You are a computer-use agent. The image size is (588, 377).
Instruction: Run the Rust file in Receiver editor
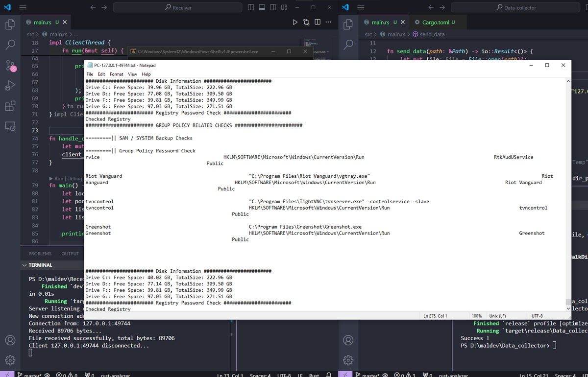click(295, 22)
